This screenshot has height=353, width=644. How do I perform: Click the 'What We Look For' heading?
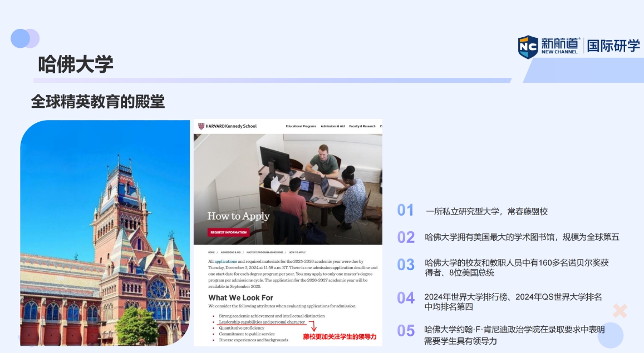click(x=240, y=297)
